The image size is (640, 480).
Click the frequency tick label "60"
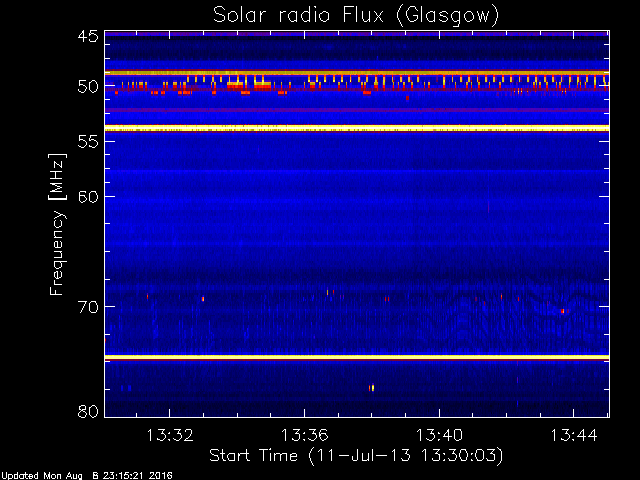pos(88,197)
